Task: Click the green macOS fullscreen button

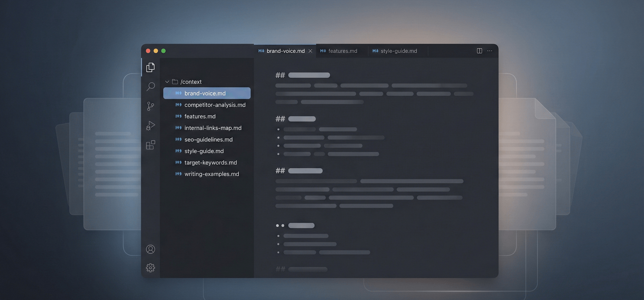Action: click(x=163, y=51)
